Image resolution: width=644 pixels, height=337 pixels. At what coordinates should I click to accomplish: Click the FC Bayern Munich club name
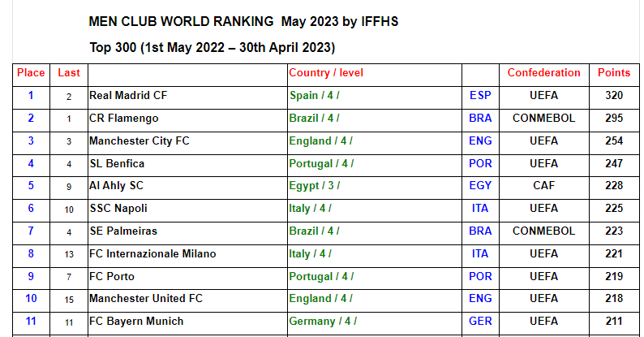136,322
